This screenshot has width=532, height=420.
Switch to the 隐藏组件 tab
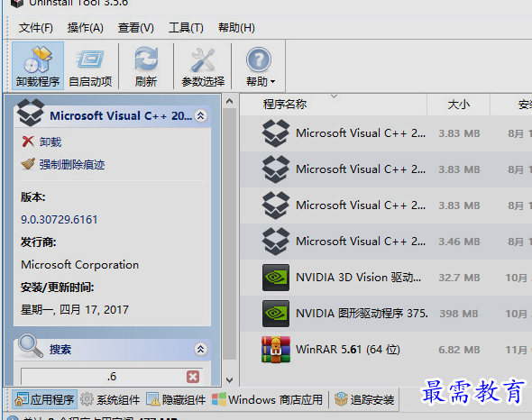(176, 399)
